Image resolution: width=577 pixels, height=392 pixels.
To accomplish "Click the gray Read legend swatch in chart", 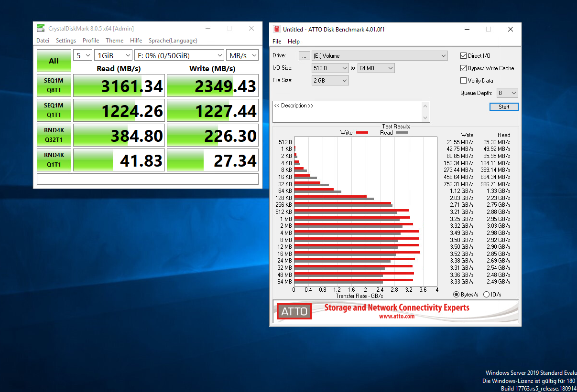I will [x=402, y=133].
